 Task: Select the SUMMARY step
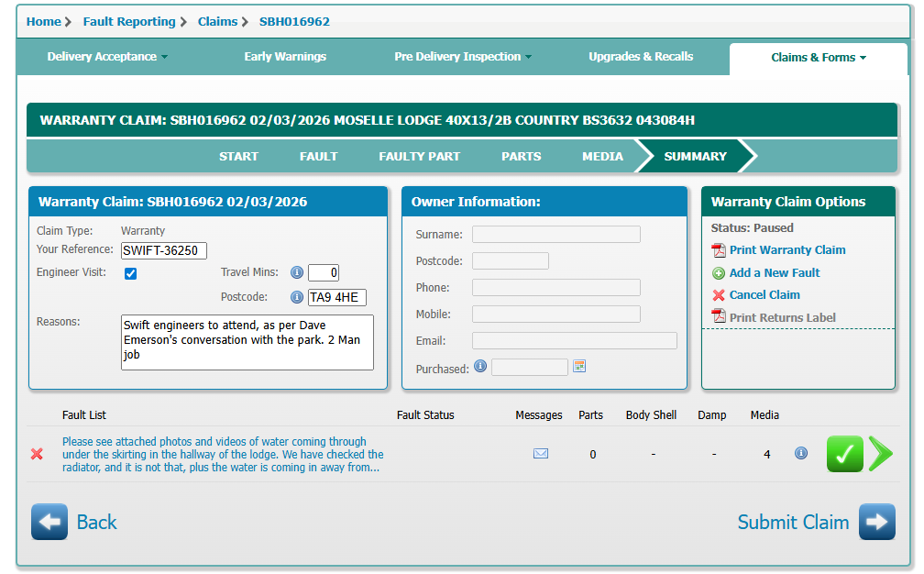[x=695, y=156]
